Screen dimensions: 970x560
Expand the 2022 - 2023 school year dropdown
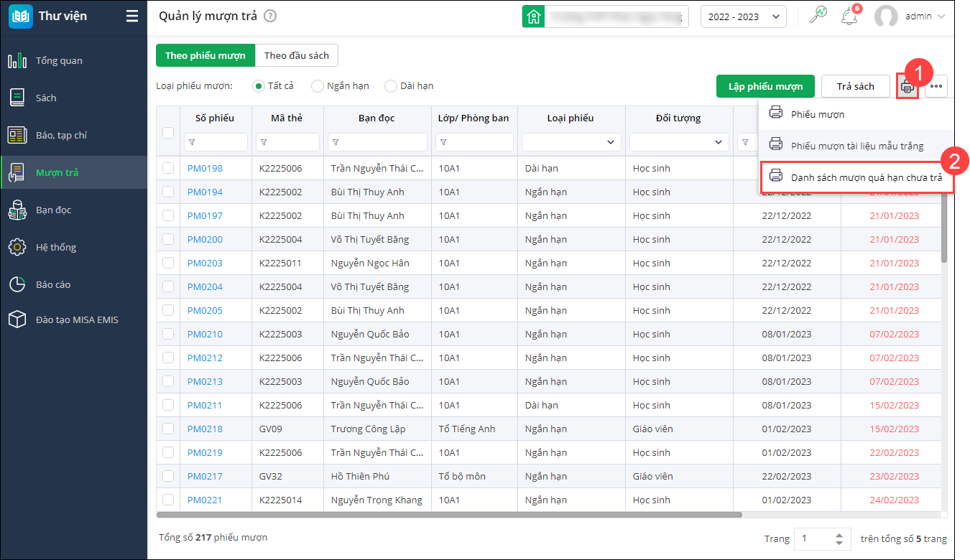click(x=743, y=17)
